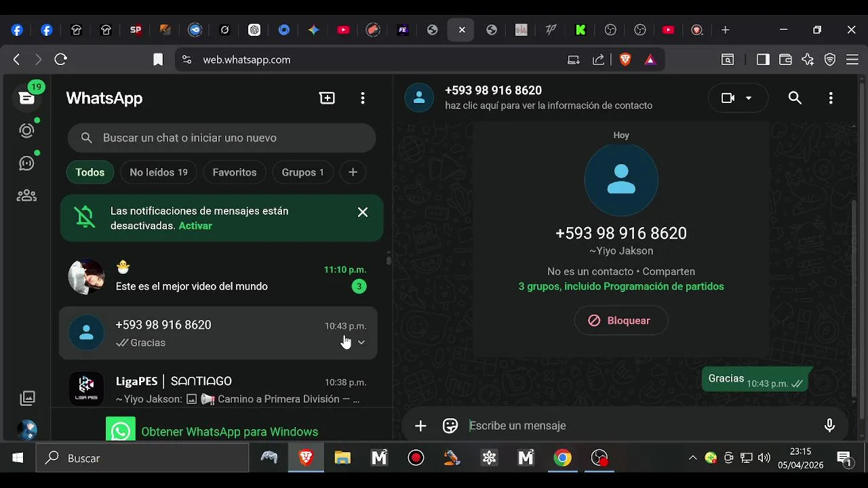Screen dimensions: 868x488
Task: Click the search magnifier in chat list
Action: pos(86,138)
